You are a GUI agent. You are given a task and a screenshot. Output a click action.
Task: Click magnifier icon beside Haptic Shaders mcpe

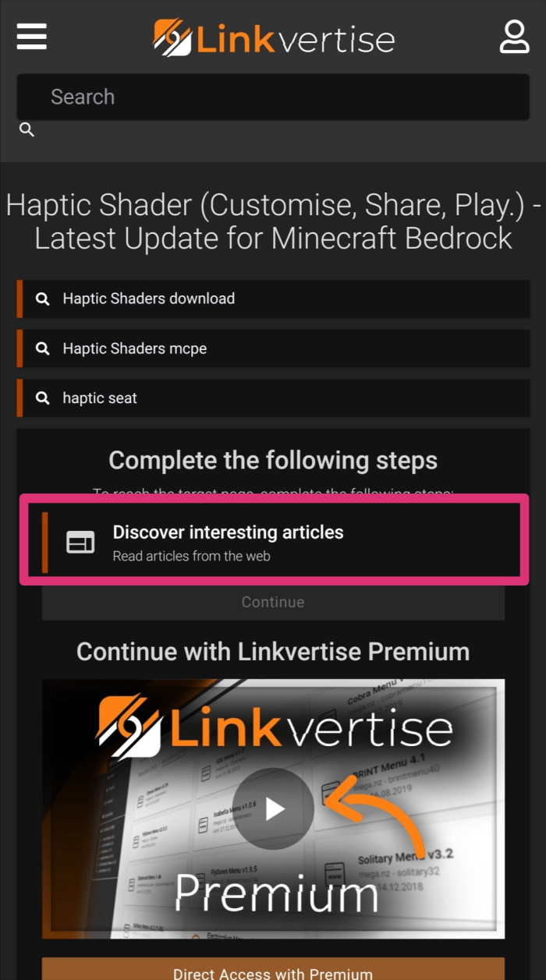(x=43, y=348)
